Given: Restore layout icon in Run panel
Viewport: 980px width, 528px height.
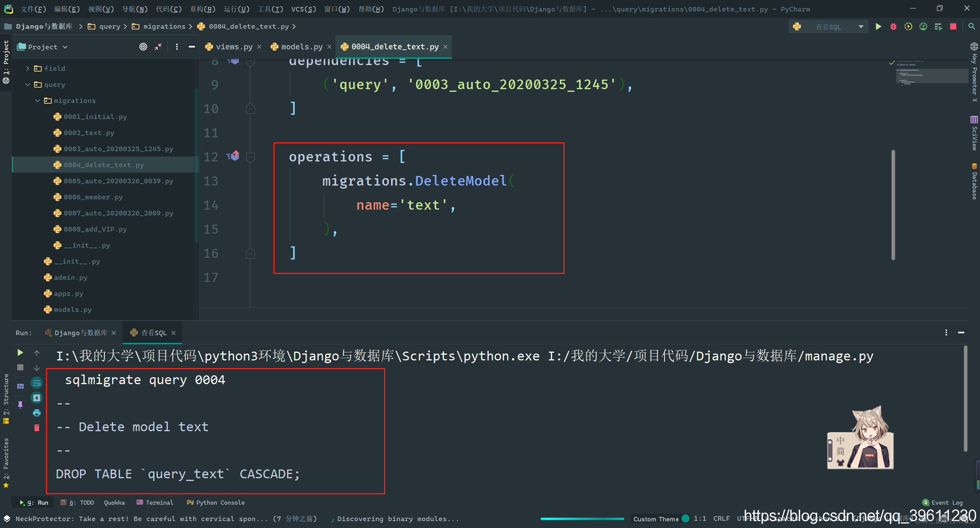Looking at the screenshot, I should tap(20, 386).
